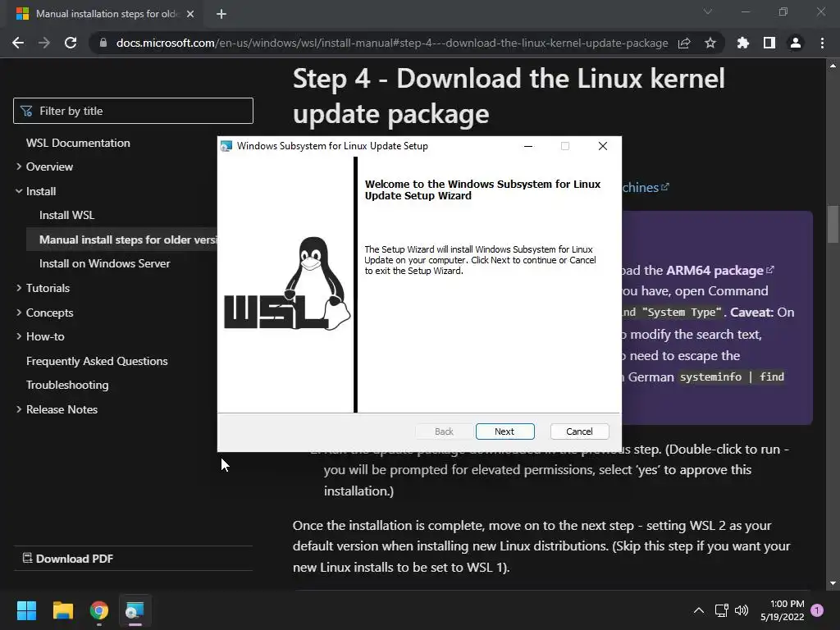The height and width of the screenshot is (630, 840).
Task: Open Chrome profile avatar menu
Action: pyautogui.click(x=796, y=43)
